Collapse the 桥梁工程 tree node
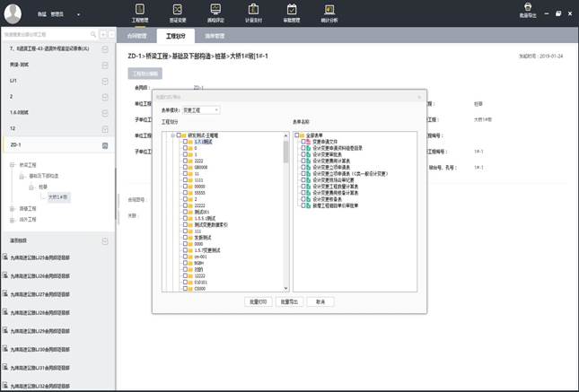 [x=13, y=165]
